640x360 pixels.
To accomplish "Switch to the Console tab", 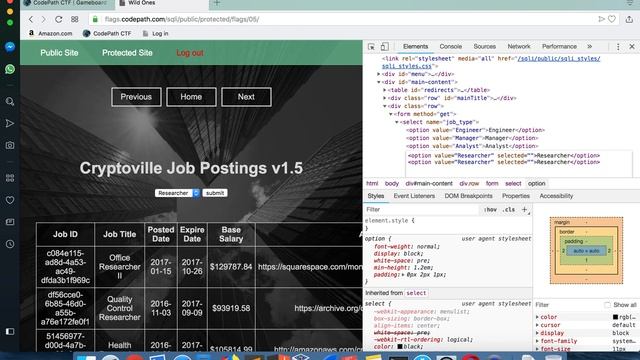I will 451,47.
